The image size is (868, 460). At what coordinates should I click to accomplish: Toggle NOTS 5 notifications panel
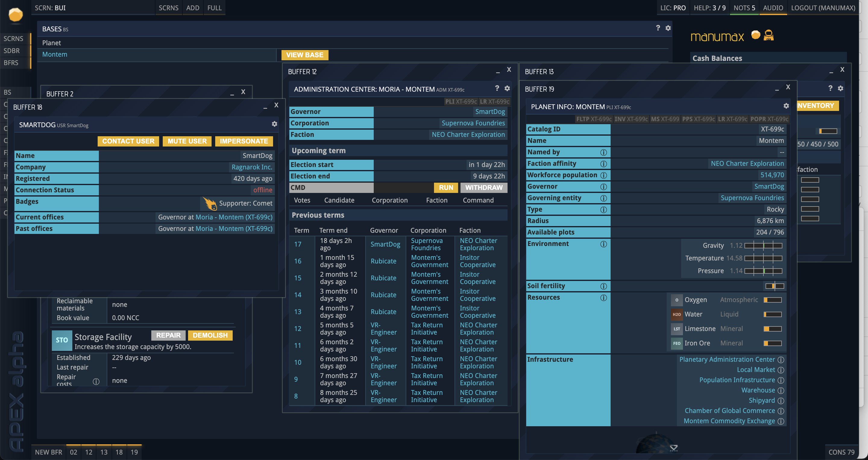point(744,8)
